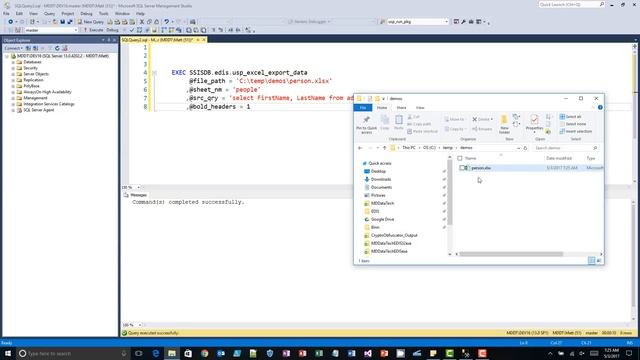The height and width of the screenshot is (360, 640).
Task: Click the Properties icon in Explorer ribbon
Action: tap(534, 123)
